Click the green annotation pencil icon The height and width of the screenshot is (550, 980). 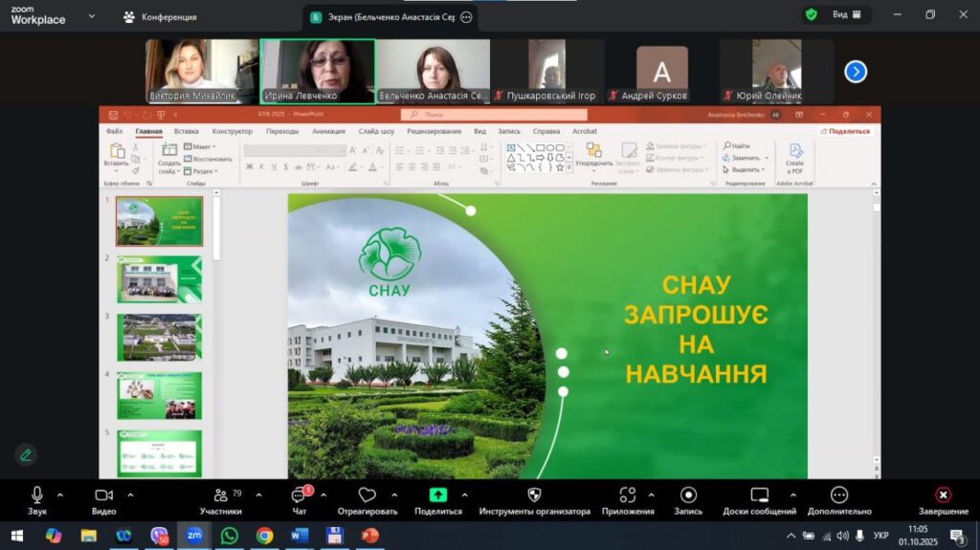click(26, 454)
